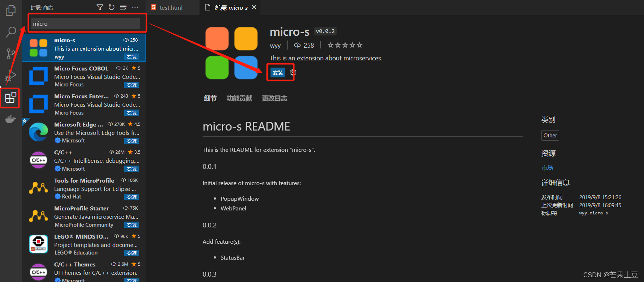The image size is (644, 282).
Task: Click the Microsoft verified publisher badge for C/C++
Action: point(58,168)
